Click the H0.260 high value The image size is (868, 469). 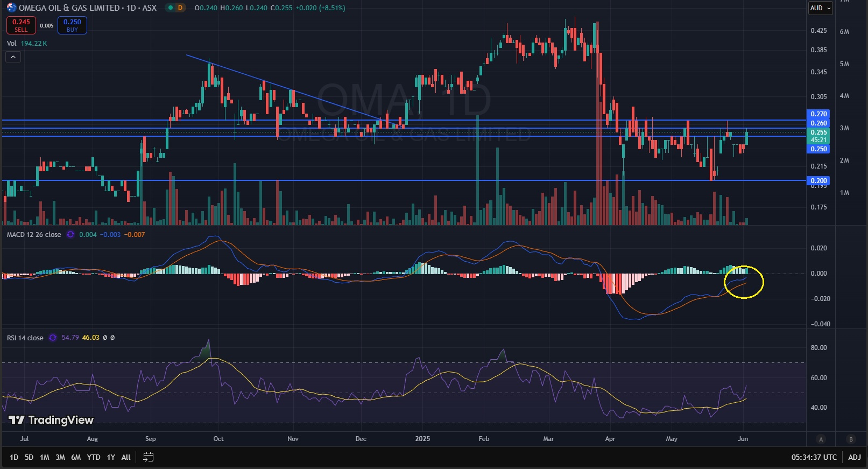pyautogui.click(x=231, y=8)
